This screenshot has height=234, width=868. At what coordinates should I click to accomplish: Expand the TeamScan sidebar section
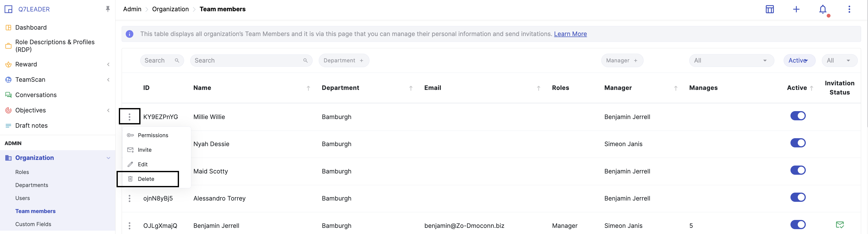[108, 80]
